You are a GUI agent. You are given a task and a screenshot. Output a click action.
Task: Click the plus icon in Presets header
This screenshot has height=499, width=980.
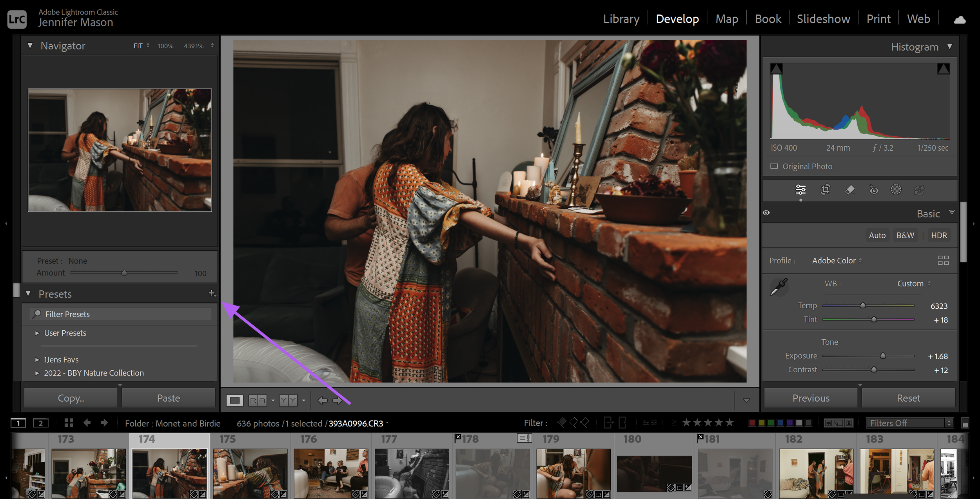coord(212,293)
